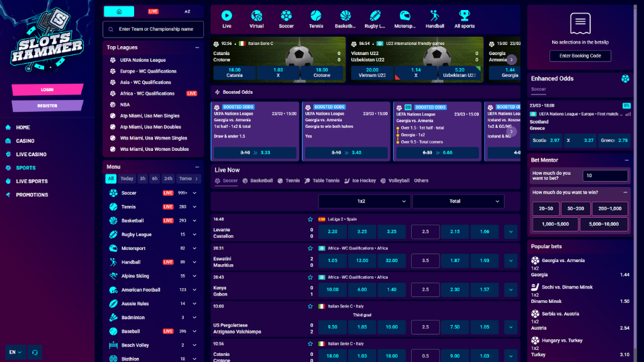This screenshot has width=644, height=362.
Task: Open the EN language selector
Action: [x=15, y=352]
